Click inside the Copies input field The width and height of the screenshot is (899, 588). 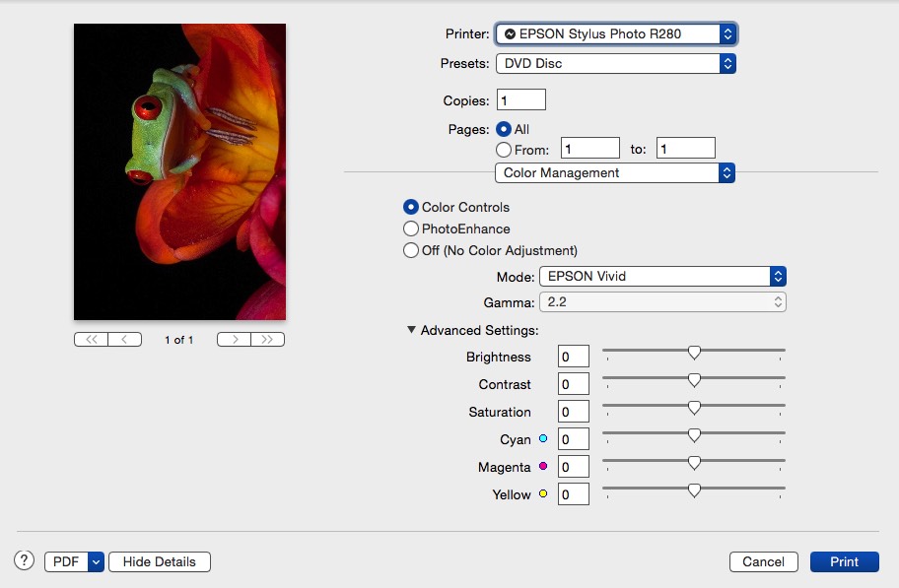(520, 98)
